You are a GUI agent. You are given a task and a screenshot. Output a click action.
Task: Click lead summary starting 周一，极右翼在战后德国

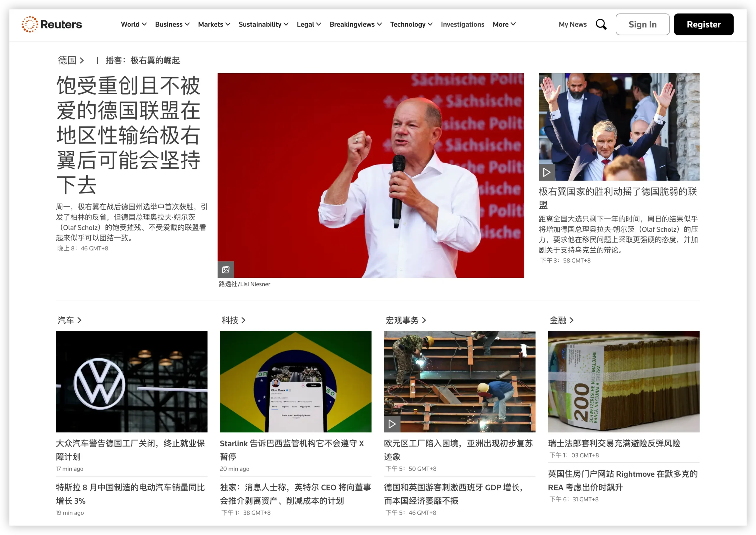[x=132, y=222]
